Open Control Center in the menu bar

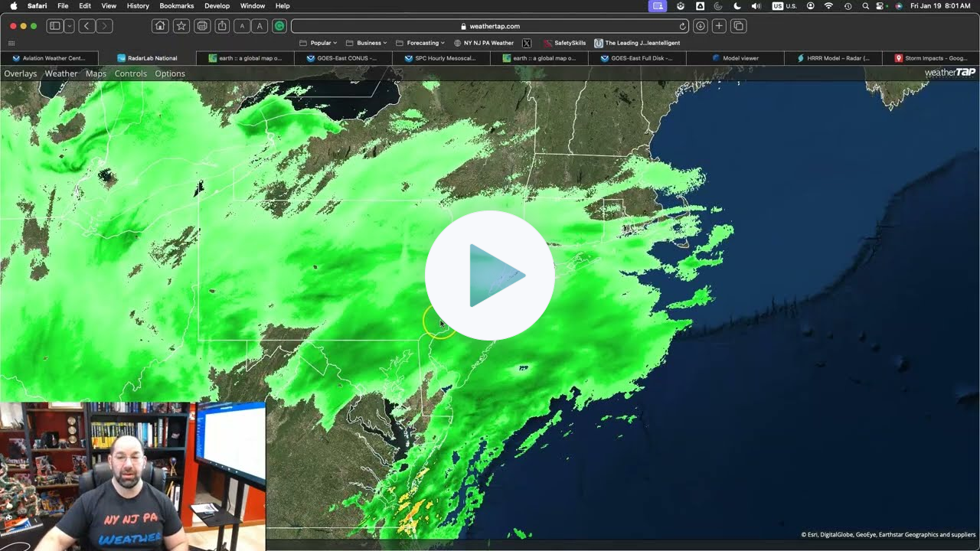[880, 5]
